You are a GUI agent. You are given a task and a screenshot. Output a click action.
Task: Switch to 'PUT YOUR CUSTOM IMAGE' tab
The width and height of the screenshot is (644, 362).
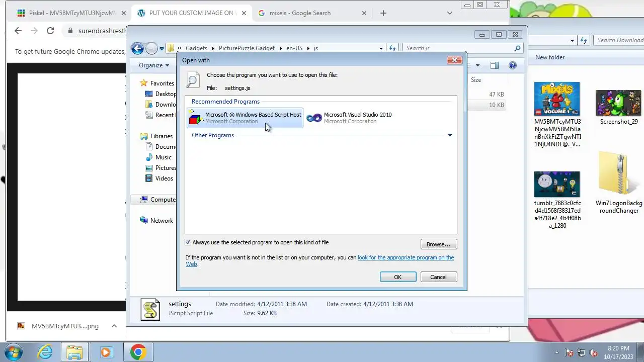point(191,13)
